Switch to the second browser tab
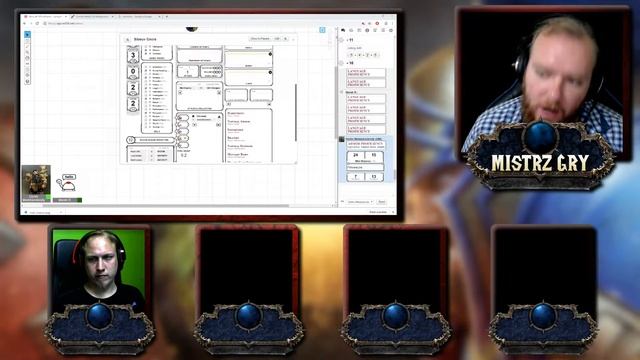Image resolution: width=640 pixels, height=360 pixels. coord(92,17)
